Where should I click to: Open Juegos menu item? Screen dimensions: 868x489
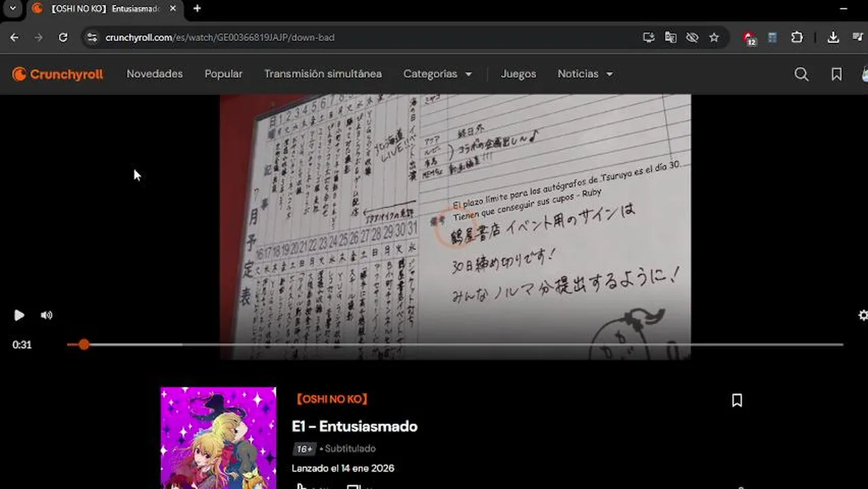coord(519,74)
